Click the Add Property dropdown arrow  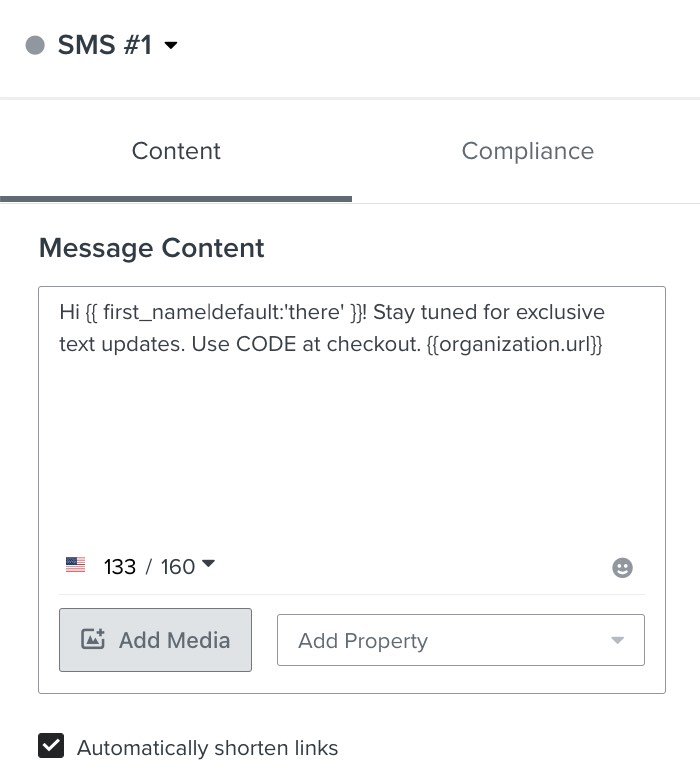click(617, 641)
